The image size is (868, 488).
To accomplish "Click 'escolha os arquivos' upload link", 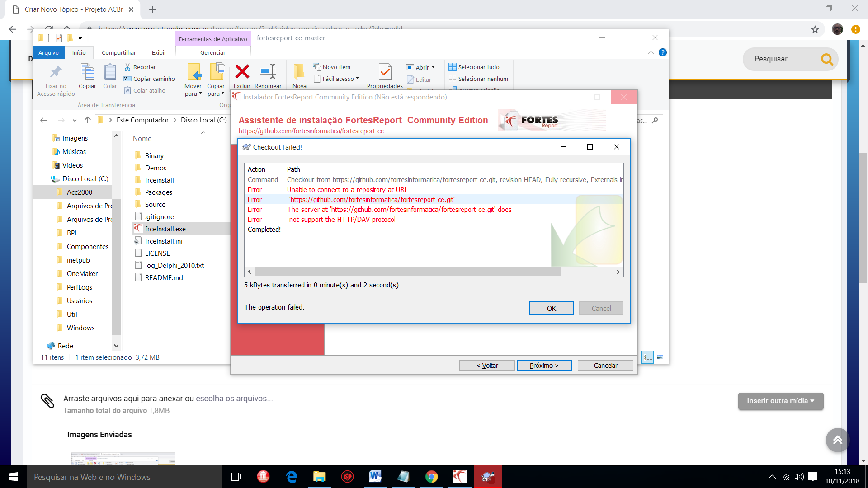I will [235, 399].
